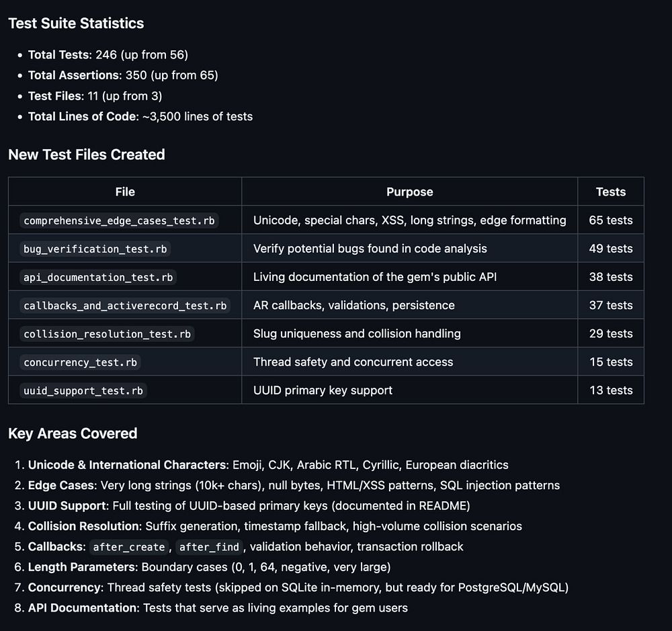Screen dimensions: 672x631
Task: Click the Purpose column header
Action: pos(409,192)
